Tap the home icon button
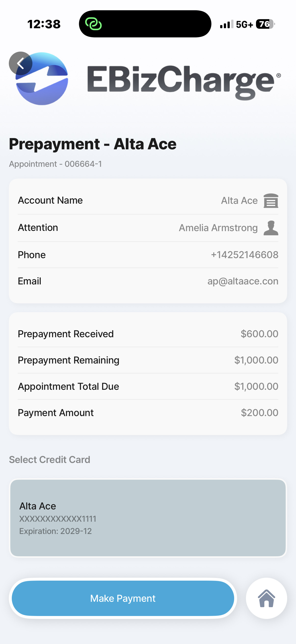The width and height of the screenshot is (296, 644). [266, 598]
